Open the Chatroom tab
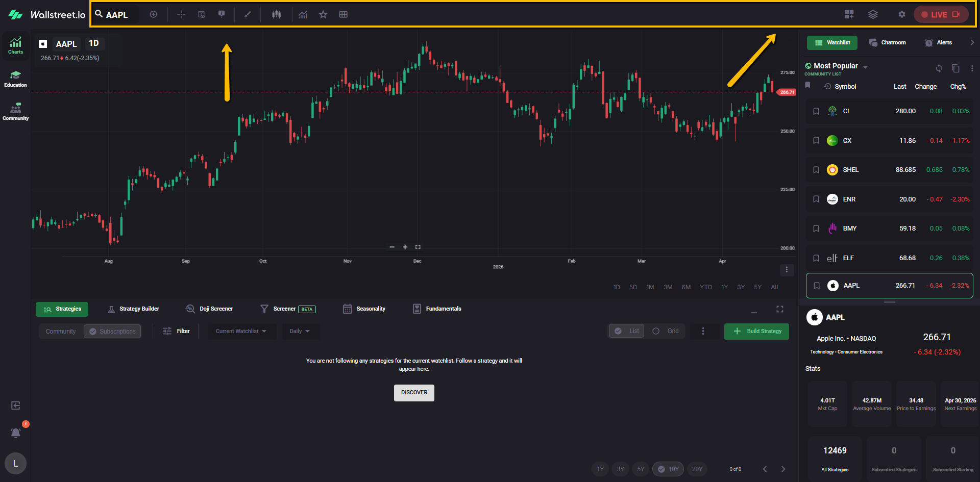980x482 pixels. tap(888, 43)
